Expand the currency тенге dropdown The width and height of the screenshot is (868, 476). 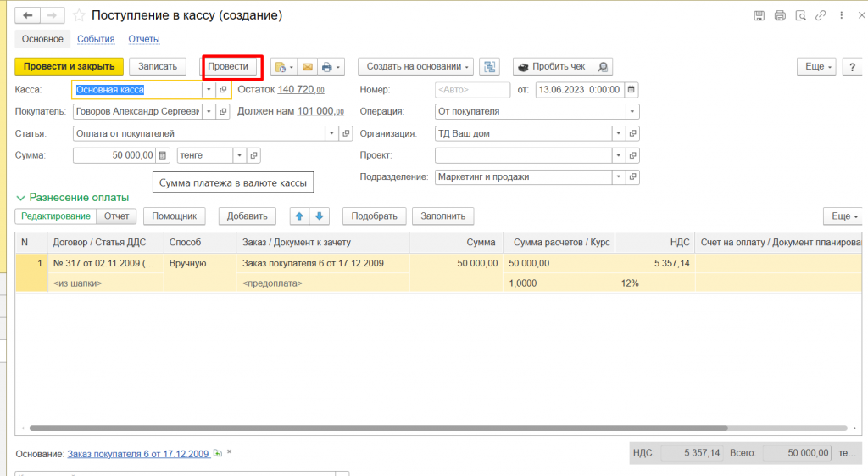point(239,155)
